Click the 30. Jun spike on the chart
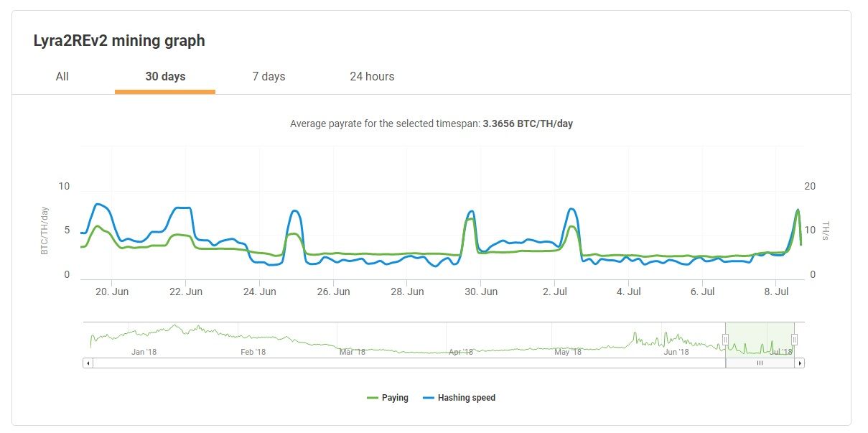Image resolution: width=868 pixels, height=433 pixels. [x=471, y=212]
